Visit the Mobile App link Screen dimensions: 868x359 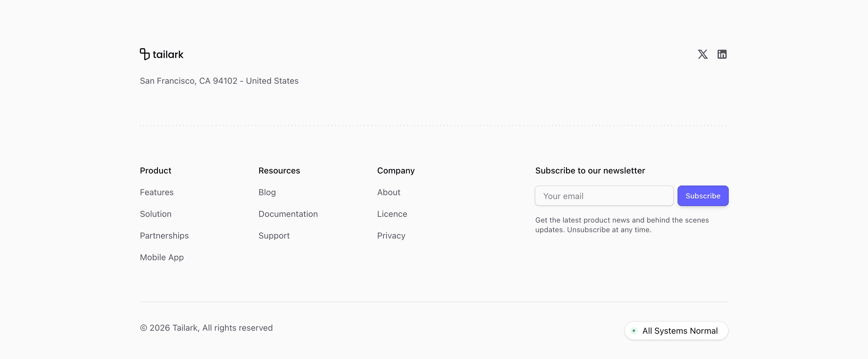pos(162,257)
